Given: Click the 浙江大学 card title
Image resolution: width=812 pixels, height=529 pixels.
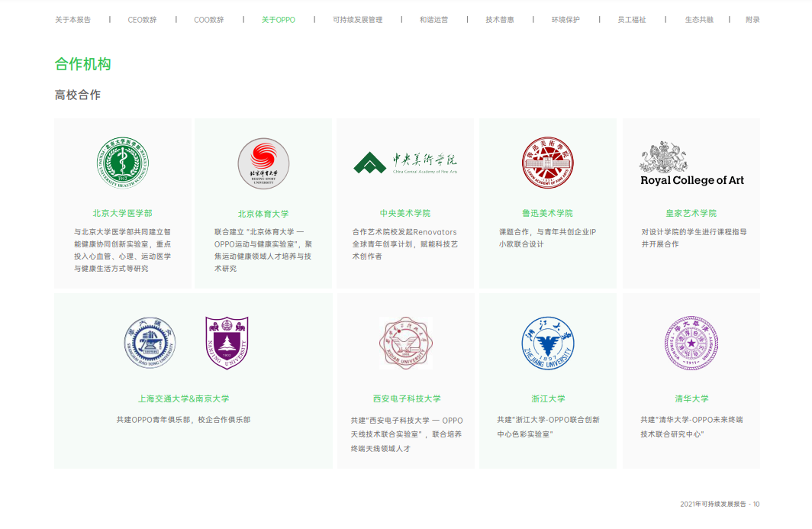Looking at the screenshot, I should 548,398.
